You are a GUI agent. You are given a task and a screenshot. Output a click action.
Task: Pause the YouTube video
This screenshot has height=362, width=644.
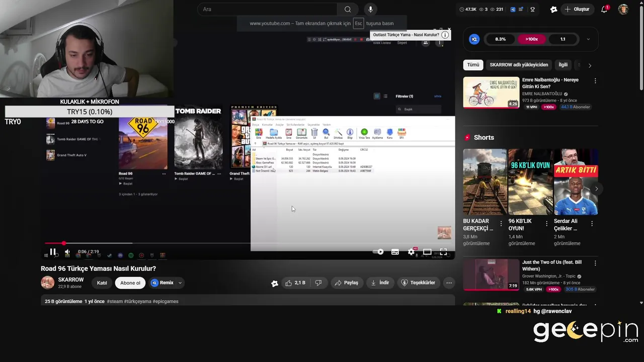coord(52,251)
